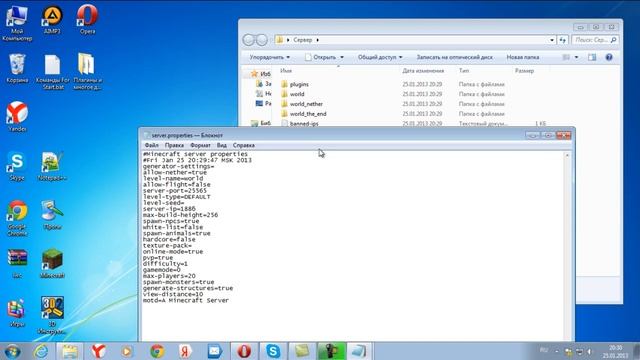The width and height of the screenshot is (640, 360).
Task: Open the plugins archive folder on desktop
Action: point(87,71)
